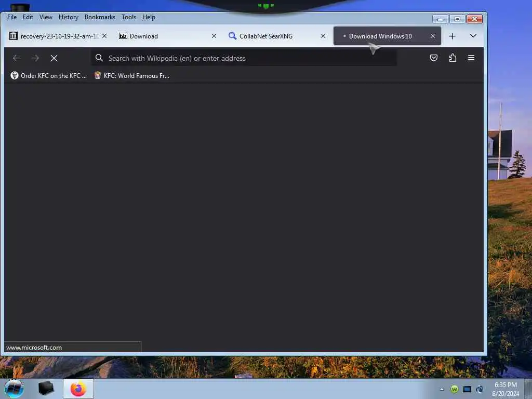The width and height of the screenshot is (532, 399).
Task: Close the Download tab
Action: (214, 36)
